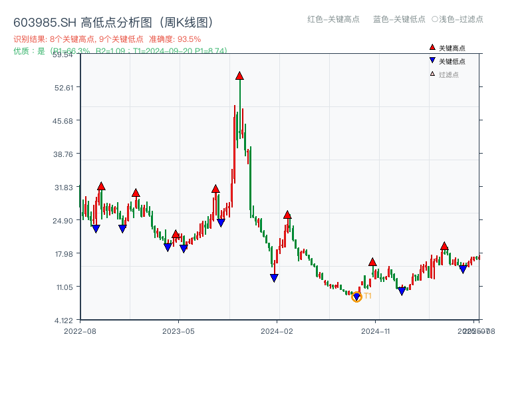Click the rightmost red high-point marker
532x399 pixels.
click(x=444, y=246)
